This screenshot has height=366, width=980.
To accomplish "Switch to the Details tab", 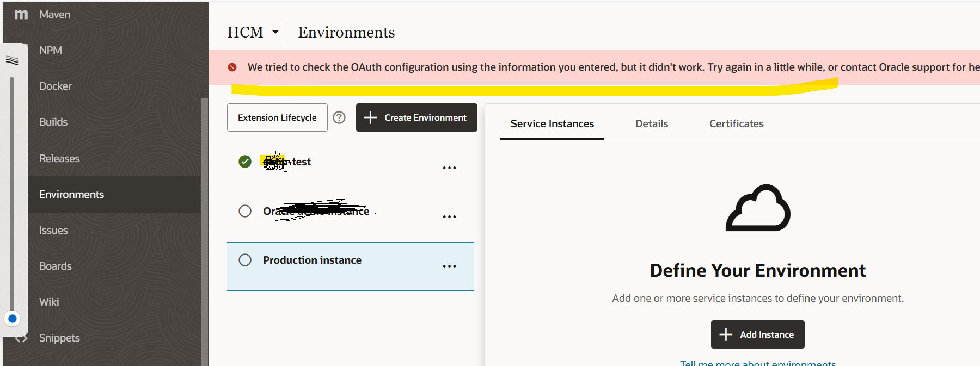I will pyautogui.click(x=652, y=124).
